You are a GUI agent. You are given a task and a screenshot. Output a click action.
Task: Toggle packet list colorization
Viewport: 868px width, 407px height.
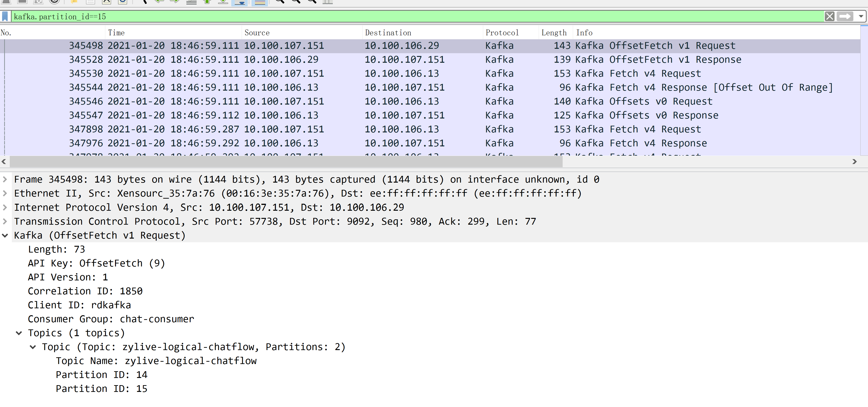259,2
